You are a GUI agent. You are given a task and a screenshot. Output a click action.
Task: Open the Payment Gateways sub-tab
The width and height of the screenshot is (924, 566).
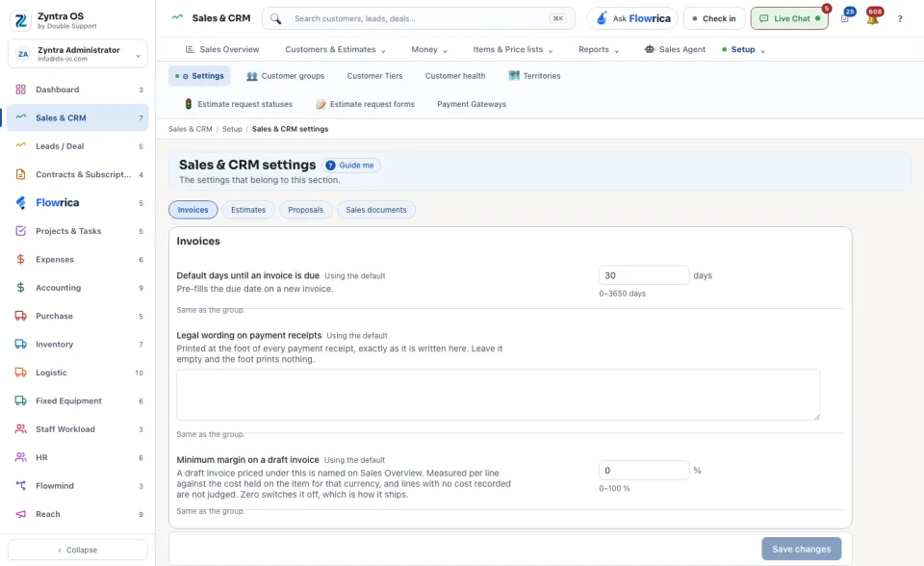[x=472, y=104]
